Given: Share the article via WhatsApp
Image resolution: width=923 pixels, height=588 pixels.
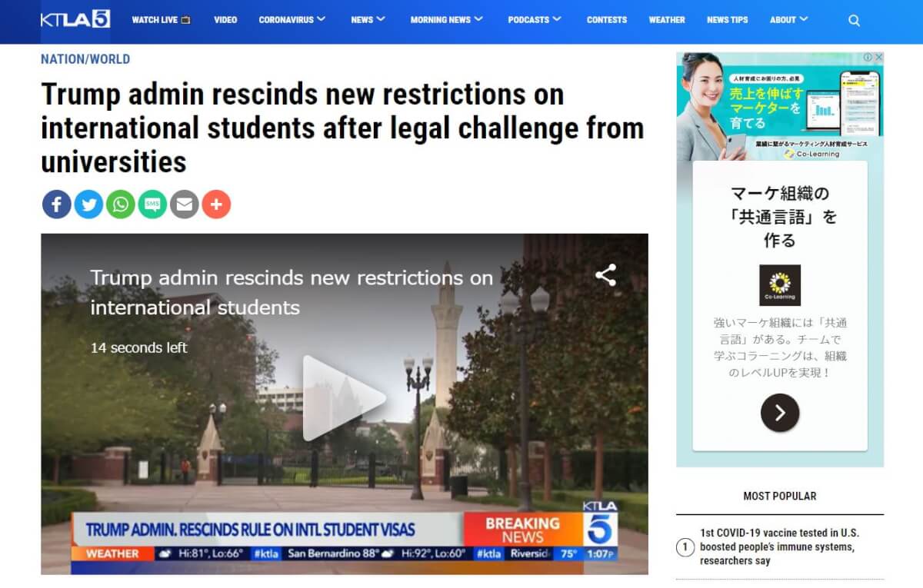Looking at the screenshot, I should 121,204.
